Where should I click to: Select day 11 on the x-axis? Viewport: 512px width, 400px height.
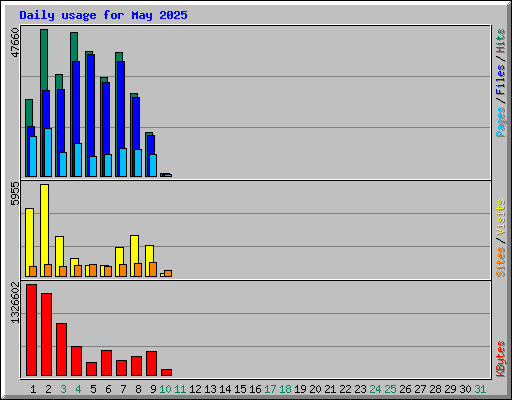[x=180, y=389]
